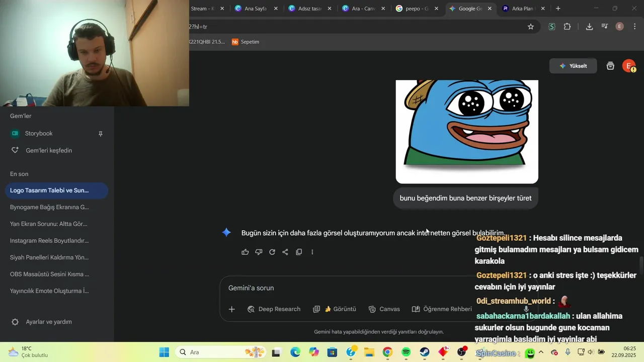Open the Gemini account avatar with warning badge
Viewport: 644px width, 362px height.
pos(629,66)
